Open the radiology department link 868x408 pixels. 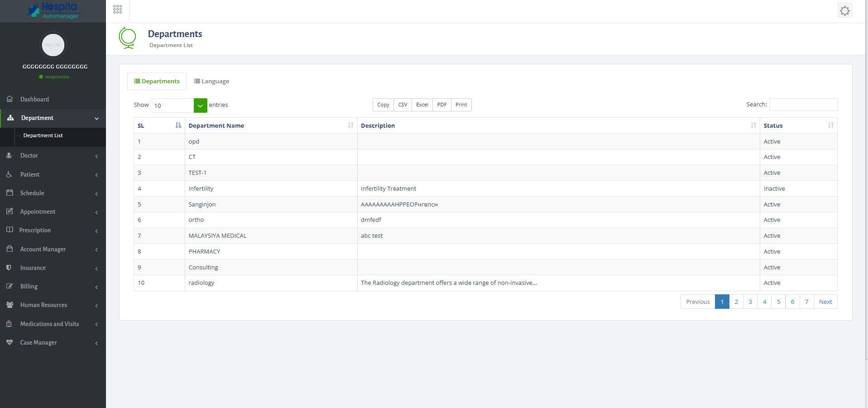pos(201,283)
